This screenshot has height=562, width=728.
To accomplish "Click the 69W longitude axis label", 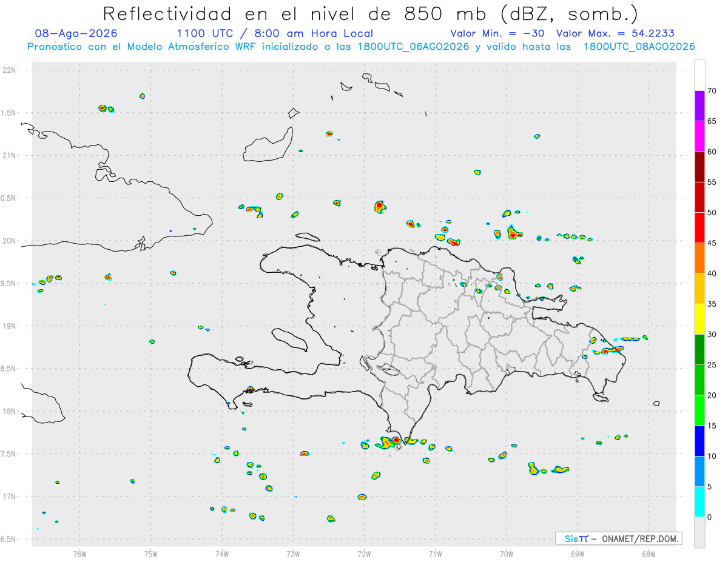I will pyautogui.click(x=578, y=554).
